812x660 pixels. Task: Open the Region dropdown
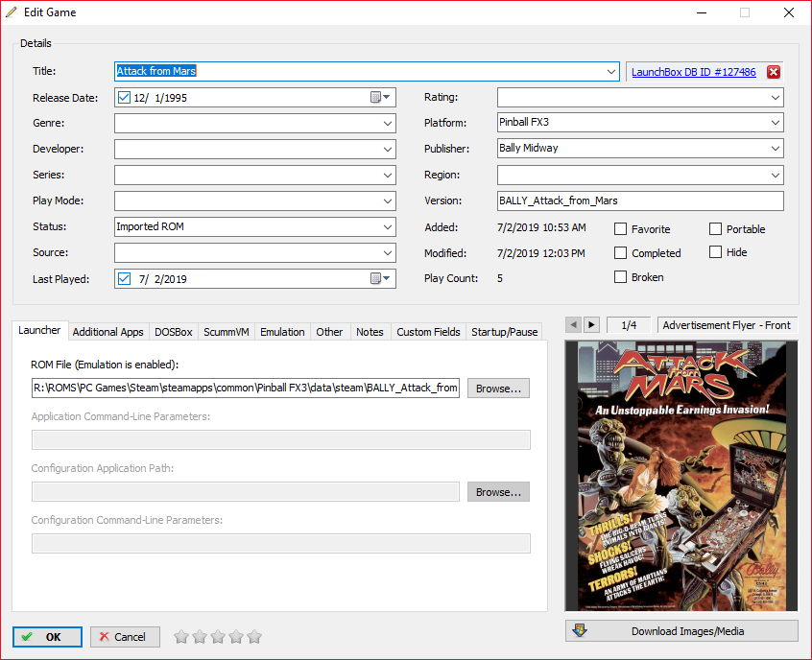coord(776,175)
